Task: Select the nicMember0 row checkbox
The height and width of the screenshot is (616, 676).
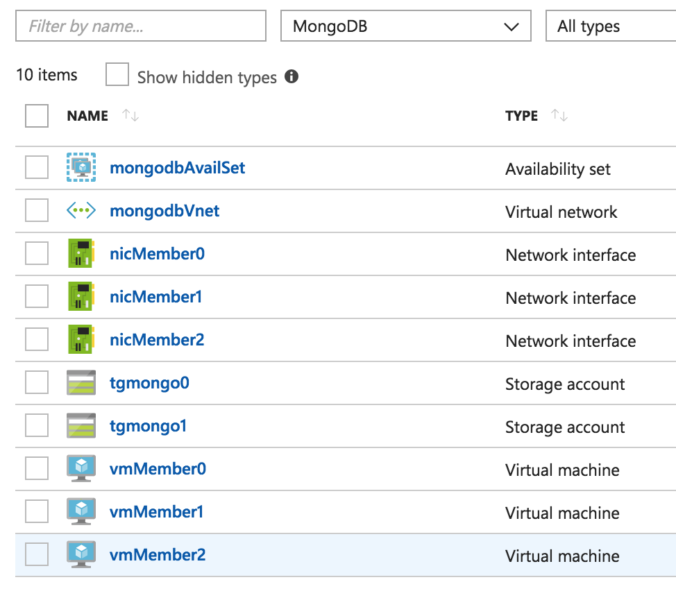Action: [37, 253]
